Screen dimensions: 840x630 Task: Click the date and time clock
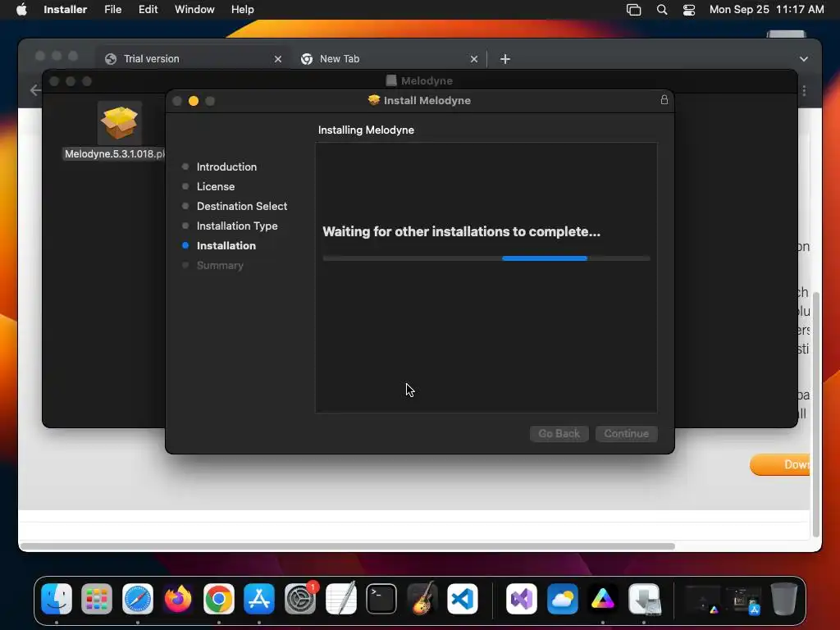coord(767,10)
